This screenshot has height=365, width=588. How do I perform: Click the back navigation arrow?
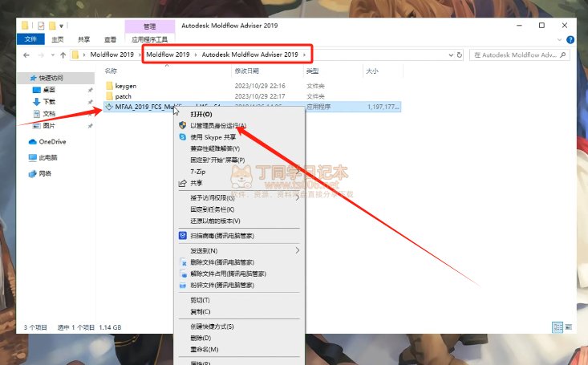tap(26, 55)
